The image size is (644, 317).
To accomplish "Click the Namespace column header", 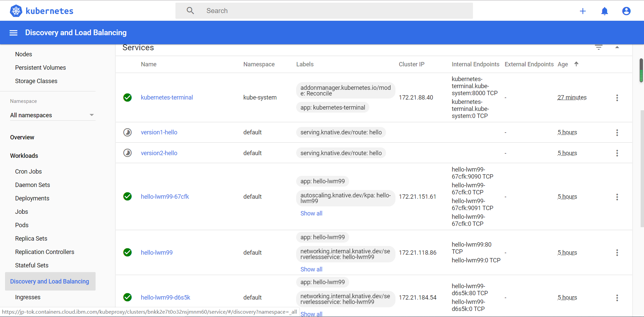I will 259,64.
